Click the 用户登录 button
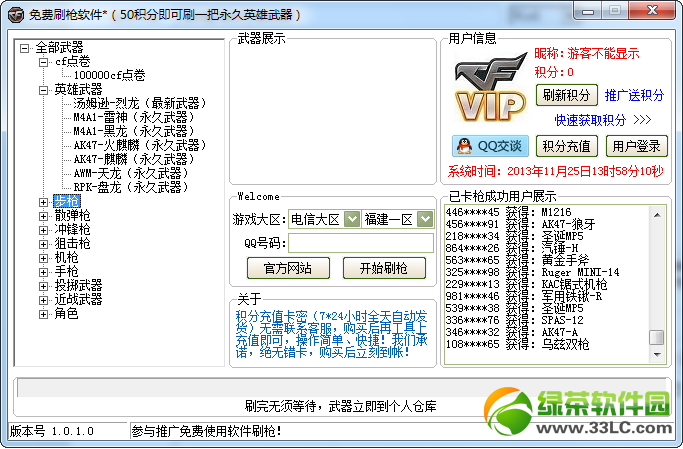683x449 pixels. [x=635, y=146]
